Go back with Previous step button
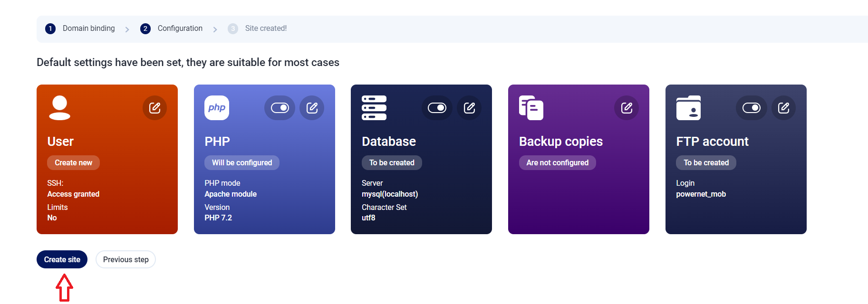Viewport: 868px width, 304px height. point(125,259)
